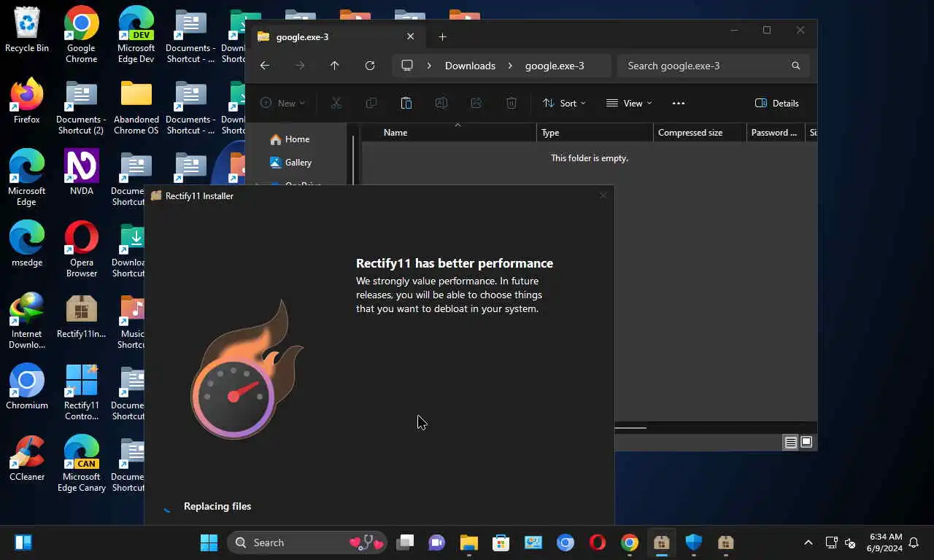
Task: Open the msedge desktop shortcut
Action: coord(27,244)
